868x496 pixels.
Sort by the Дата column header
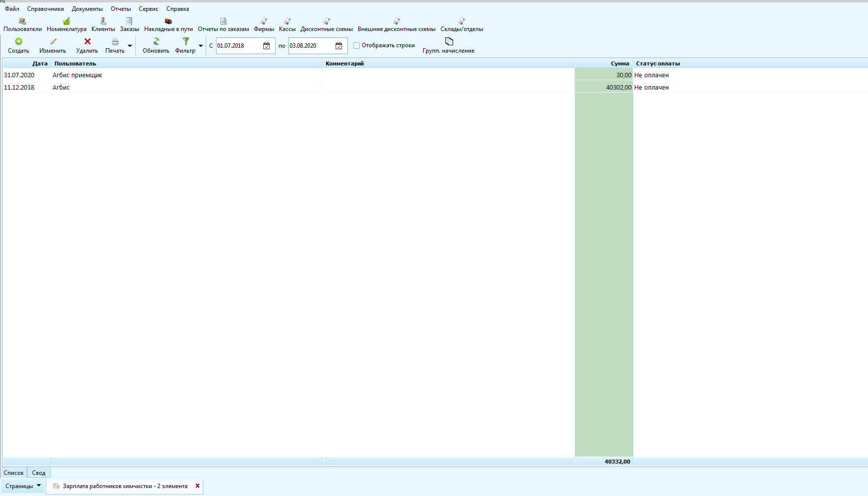(x=27, y=63)
